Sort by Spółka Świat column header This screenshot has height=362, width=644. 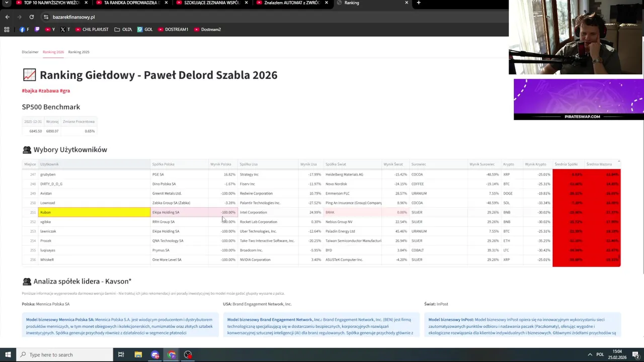(352, 164)
